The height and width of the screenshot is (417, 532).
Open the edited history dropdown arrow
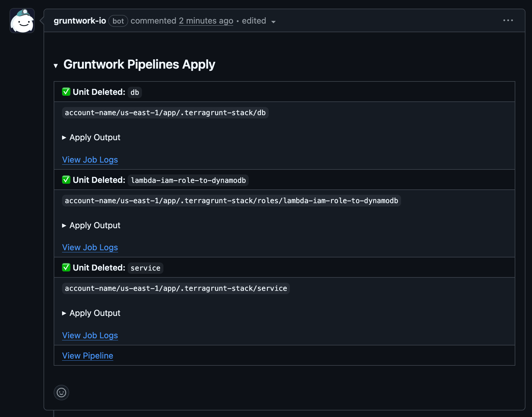(273, 21)
